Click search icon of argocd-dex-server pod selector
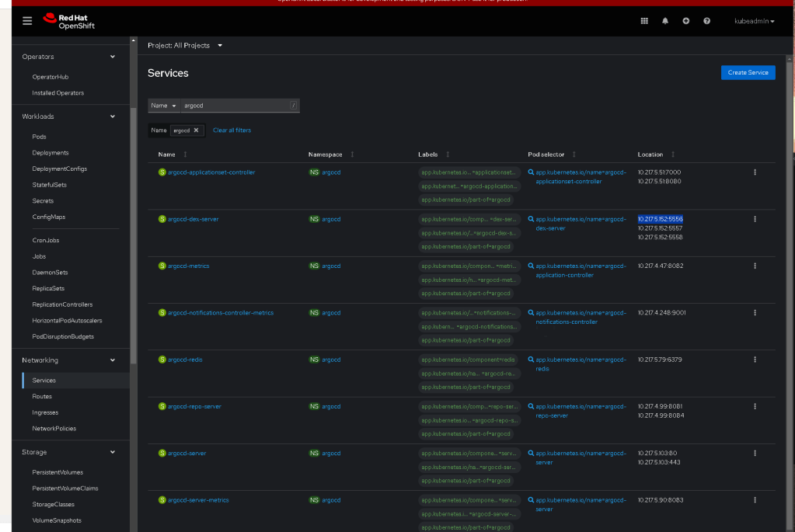Screen dimensions: 795x532 (x=531, y=219)
